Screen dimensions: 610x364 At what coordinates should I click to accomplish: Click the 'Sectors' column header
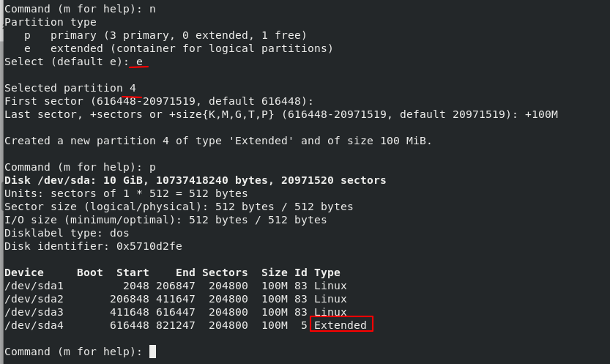pyautogui.click(x=225, y=272)
